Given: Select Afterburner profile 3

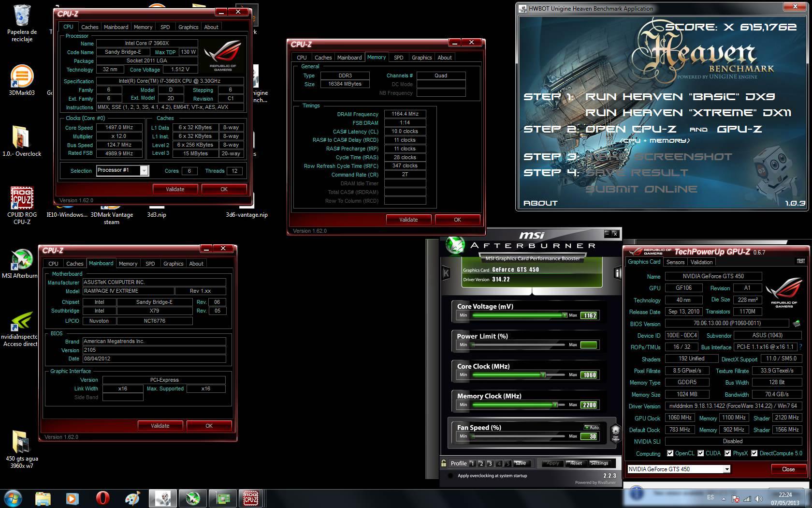Looking at the screenshot, I should point(490,463).
